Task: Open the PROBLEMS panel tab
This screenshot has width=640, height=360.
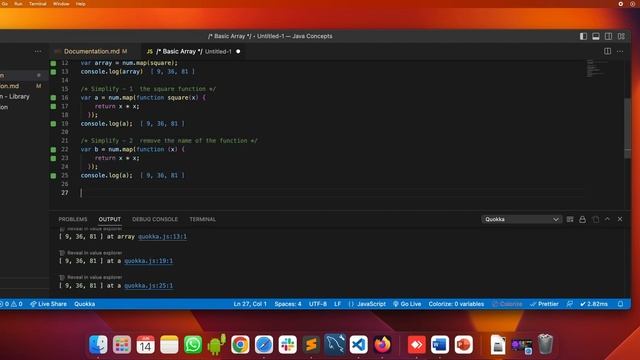Action: (x=73, y=219)
